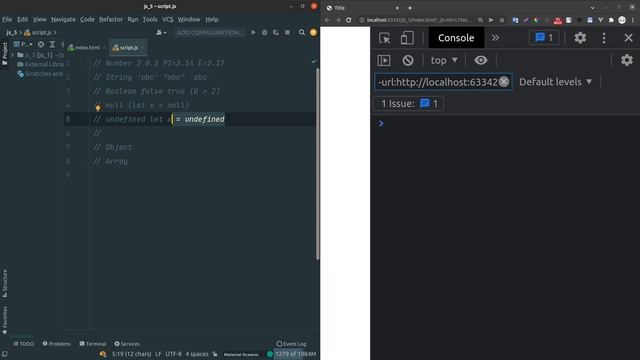Open the Problems tool window
The image size is (640, 360).
[x=57, y=344]
